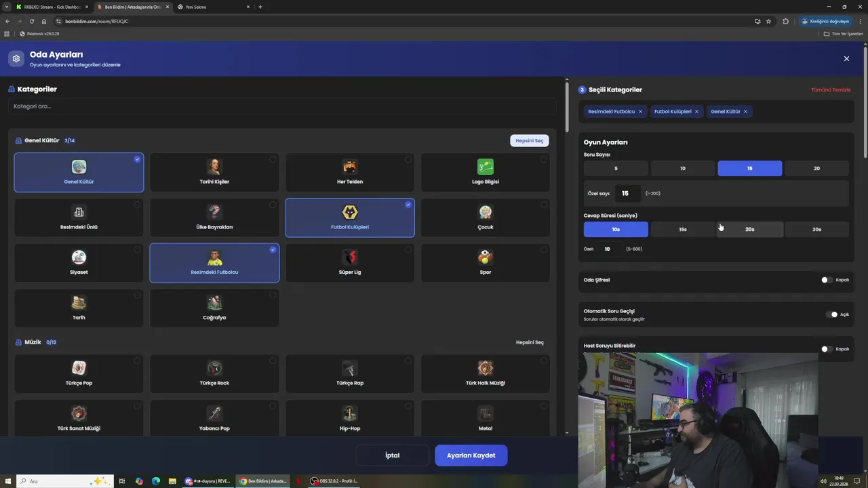Click the browser reload icon

coord(31,21)
